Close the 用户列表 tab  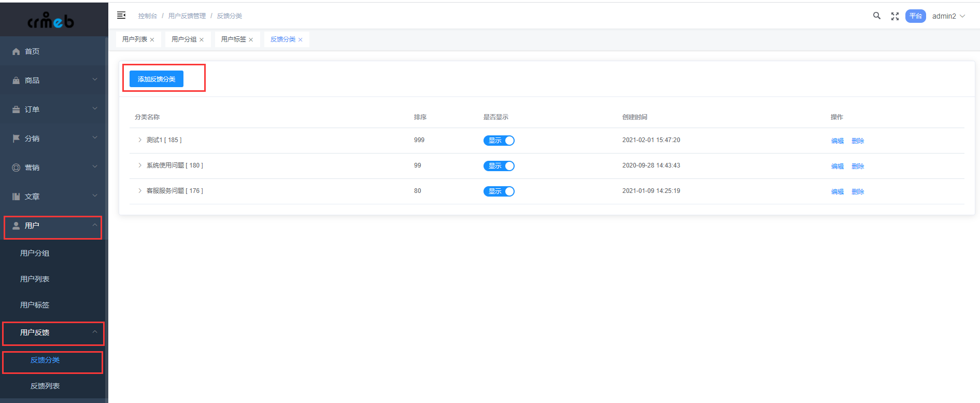pos(152,40)
